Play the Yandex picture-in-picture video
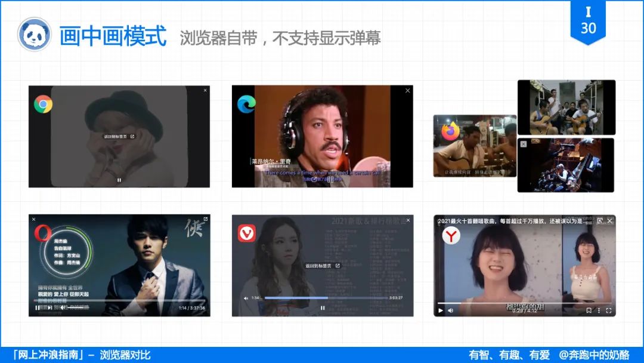This screenshot has height=363, width=644. [x=440, y=310]
